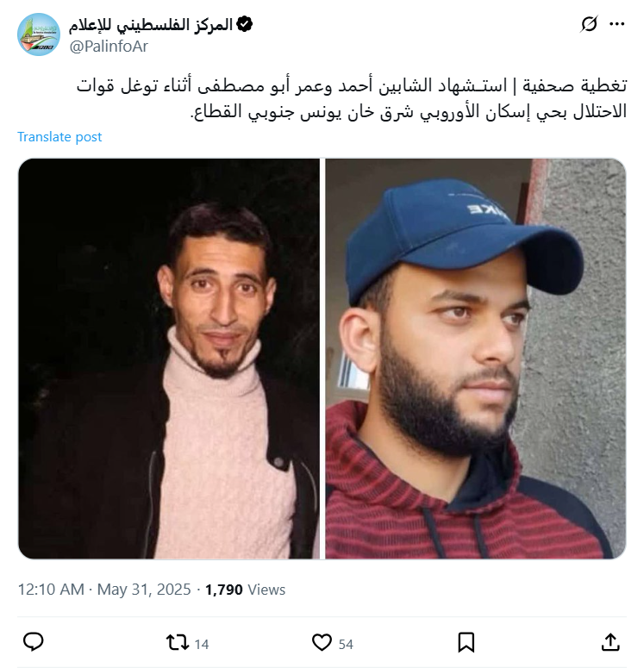The height and width of the screenshot is (668, 644).
Task: Bookmark this post
Action: (466, 642)
